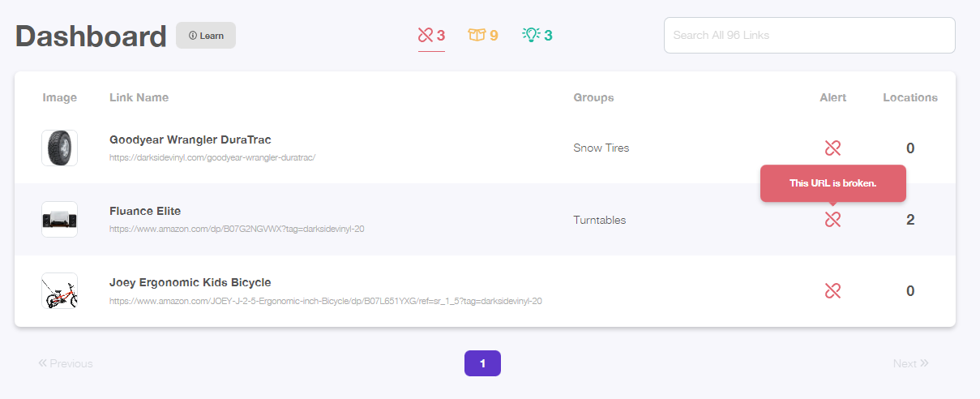Select the Turntables group
Image resolution: width=980 pixels, height=399 pixels.
coord(600,220)
